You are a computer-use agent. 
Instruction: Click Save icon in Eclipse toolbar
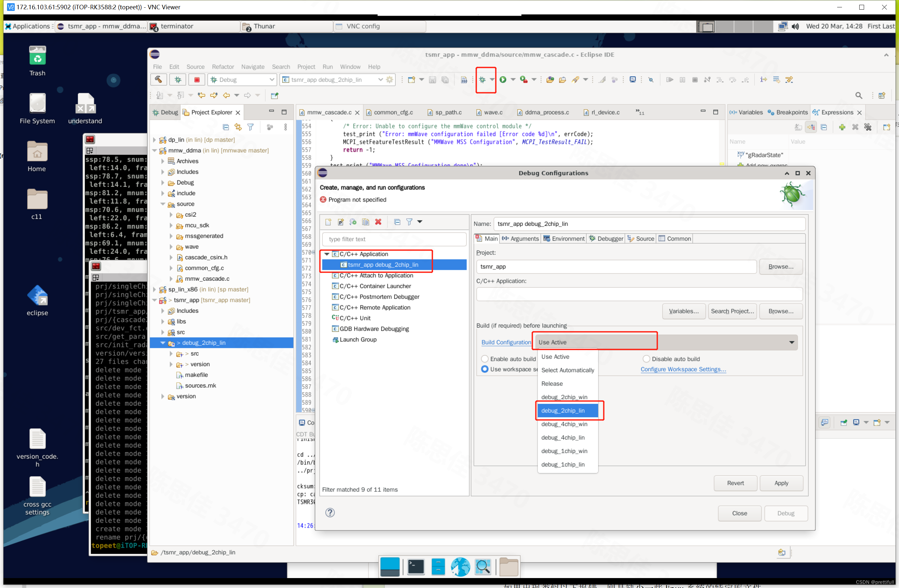coord(433,80)
